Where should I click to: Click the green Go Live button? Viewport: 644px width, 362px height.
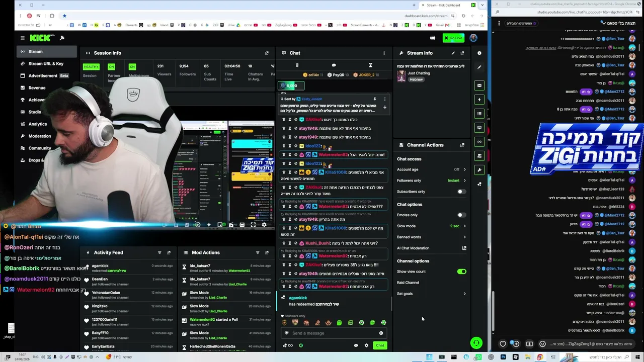coord(453,38)
